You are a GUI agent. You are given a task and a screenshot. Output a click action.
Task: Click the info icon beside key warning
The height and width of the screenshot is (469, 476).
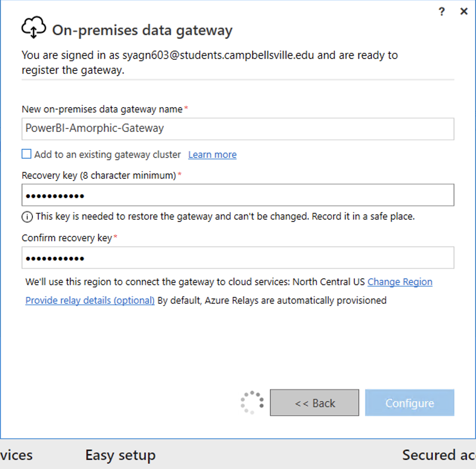click(27, 217)
